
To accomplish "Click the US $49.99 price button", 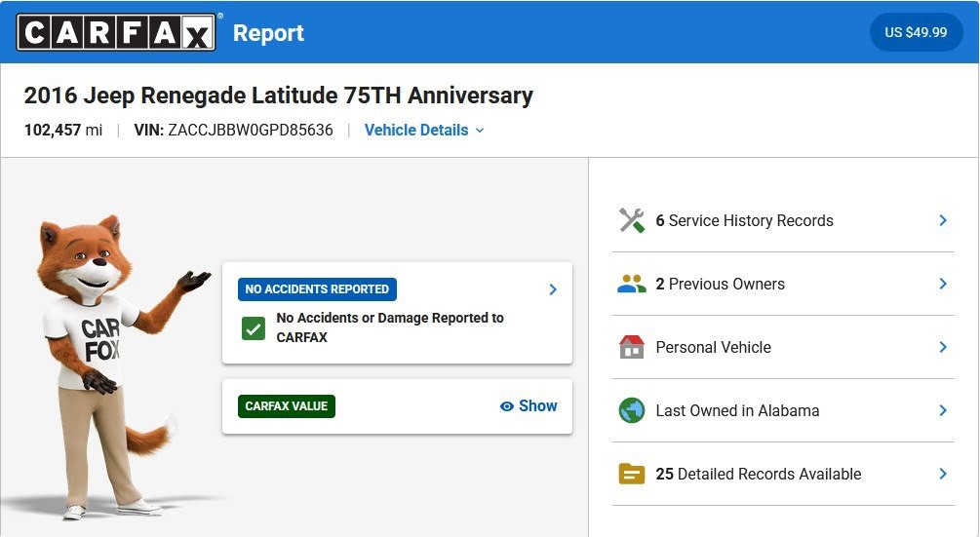I will (x=916, y=32).
